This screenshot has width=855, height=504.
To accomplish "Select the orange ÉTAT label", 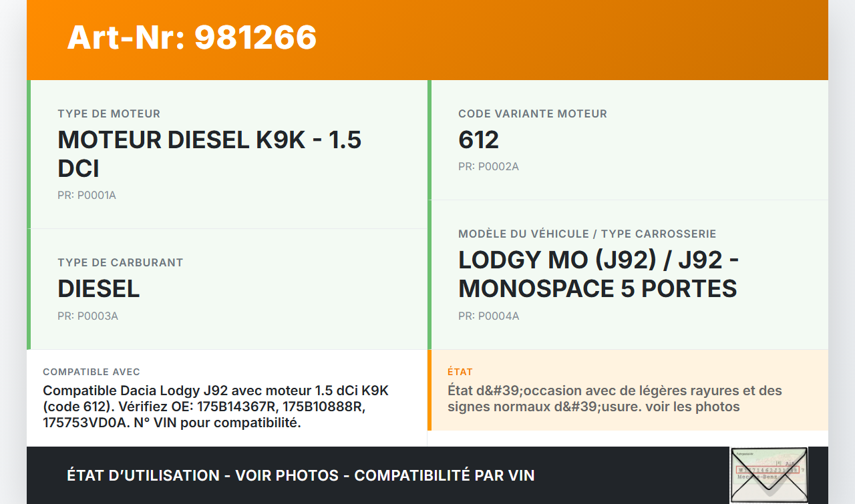I will click(x=460, y=372).
